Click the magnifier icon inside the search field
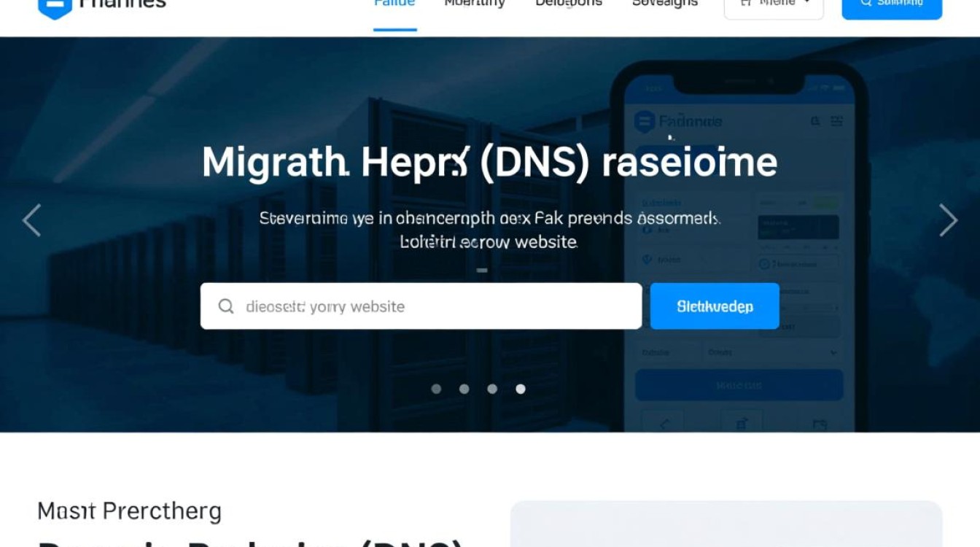This screenshot has height=547, width=980. pyautogui.click(x=226, y=306)
